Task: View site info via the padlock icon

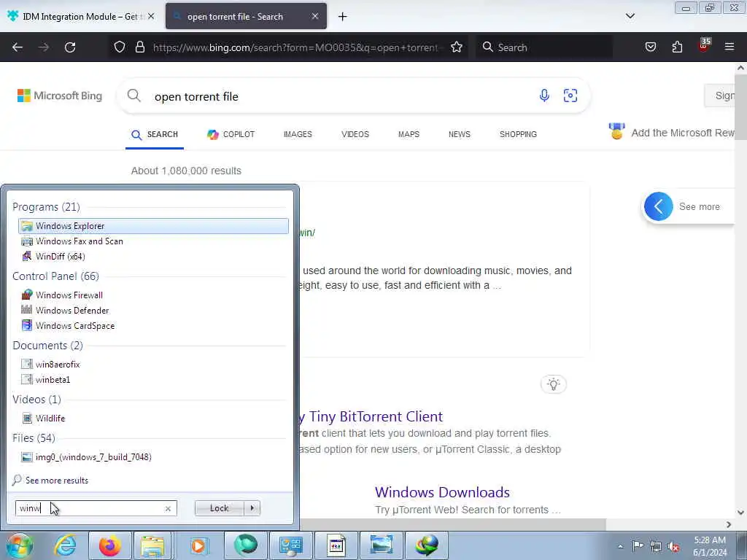Action: pos(139,47)
